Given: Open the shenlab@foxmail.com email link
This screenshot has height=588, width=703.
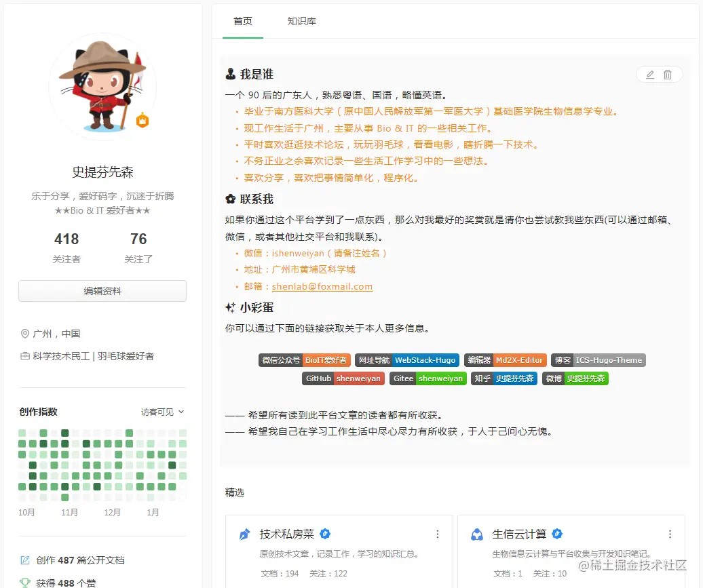Looking at the screenshot, I should tap(322, 286).
